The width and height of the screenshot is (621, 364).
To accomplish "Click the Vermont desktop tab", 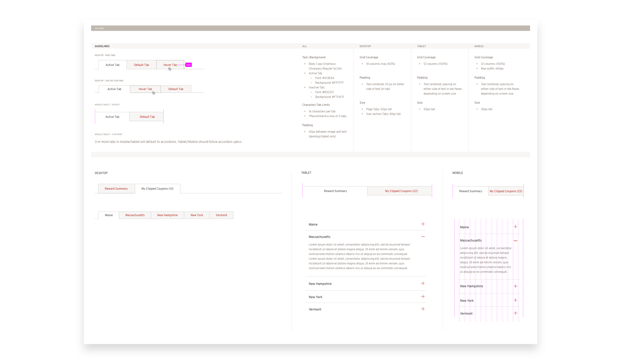I will point(221,215).
